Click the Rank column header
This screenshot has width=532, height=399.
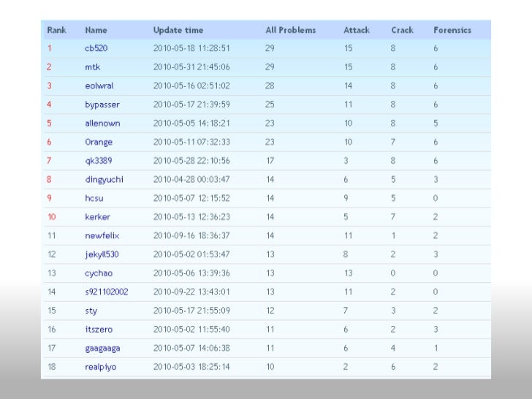(56, 30)
